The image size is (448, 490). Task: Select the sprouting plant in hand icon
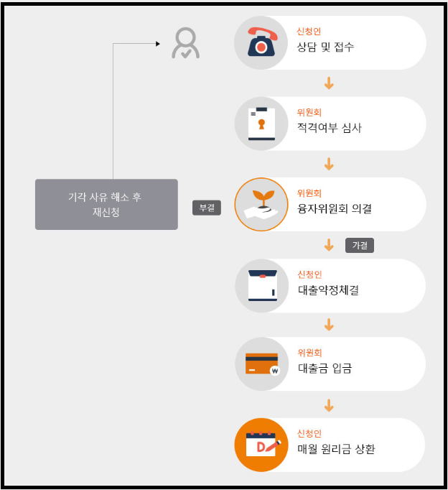[x=261, y=204]
